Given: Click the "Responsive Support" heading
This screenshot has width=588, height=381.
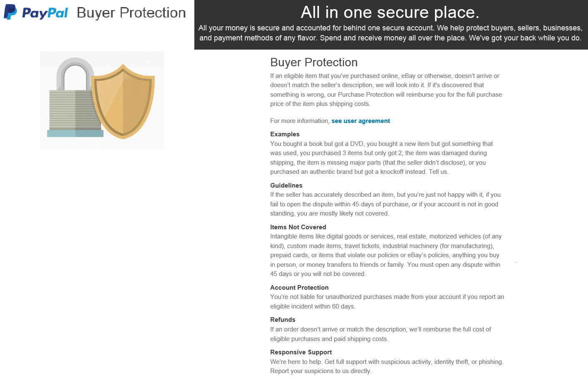Looking at the screenshot, I should coord(301,352).
